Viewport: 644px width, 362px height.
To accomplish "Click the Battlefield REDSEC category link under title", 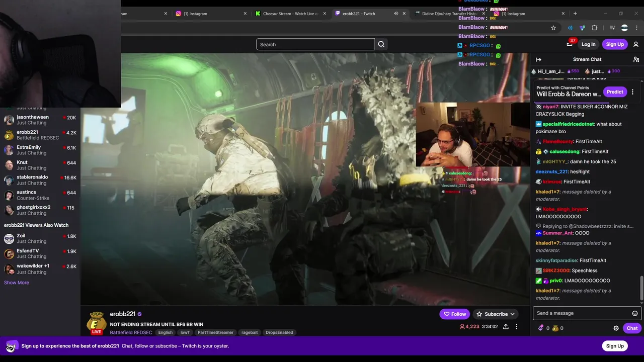I will pos(131,332).
